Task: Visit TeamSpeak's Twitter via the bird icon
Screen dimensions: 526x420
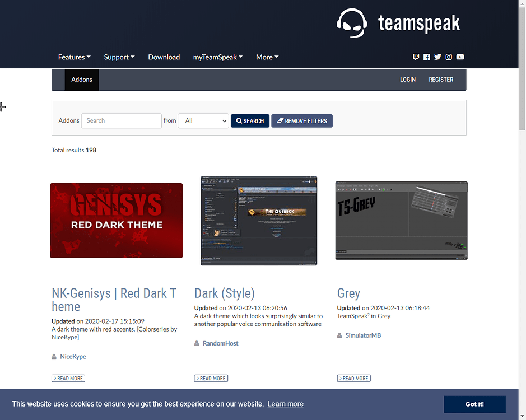Action: [437, 57]
